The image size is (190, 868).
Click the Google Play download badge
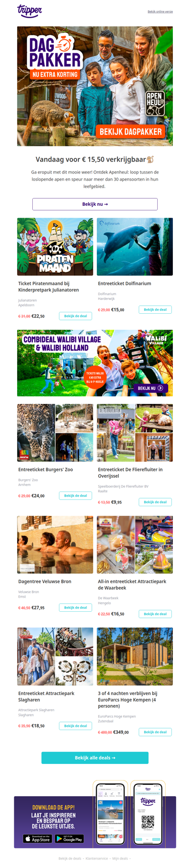tap(69, 839)
